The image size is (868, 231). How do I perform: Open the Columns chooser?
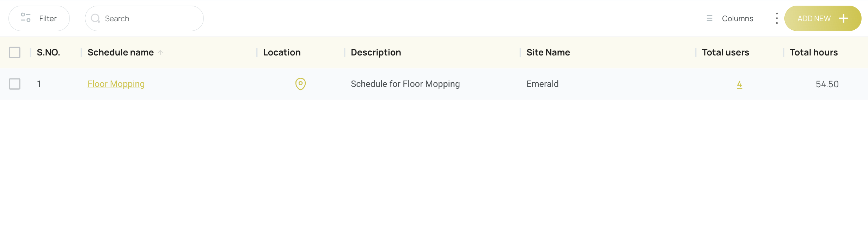coord(730,18)
